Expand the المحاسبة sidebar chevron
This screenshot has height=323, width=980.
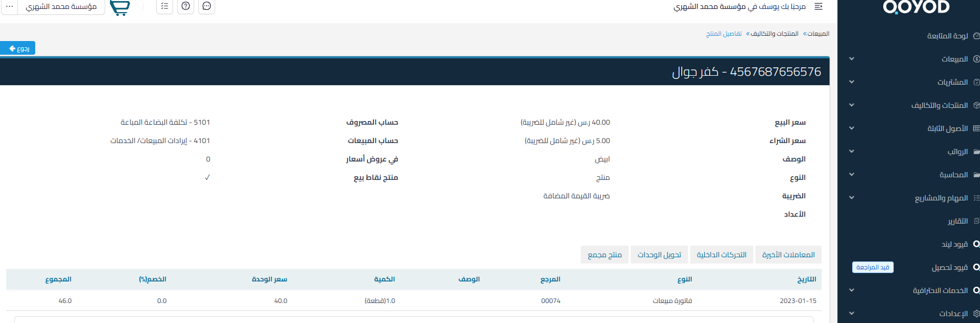click(852, 175)
